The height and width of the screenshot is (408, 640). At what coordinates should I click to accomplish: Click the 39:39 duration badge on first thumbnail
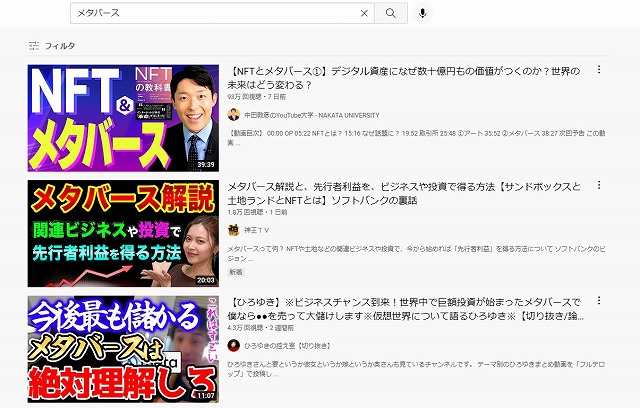coord(206,164)
